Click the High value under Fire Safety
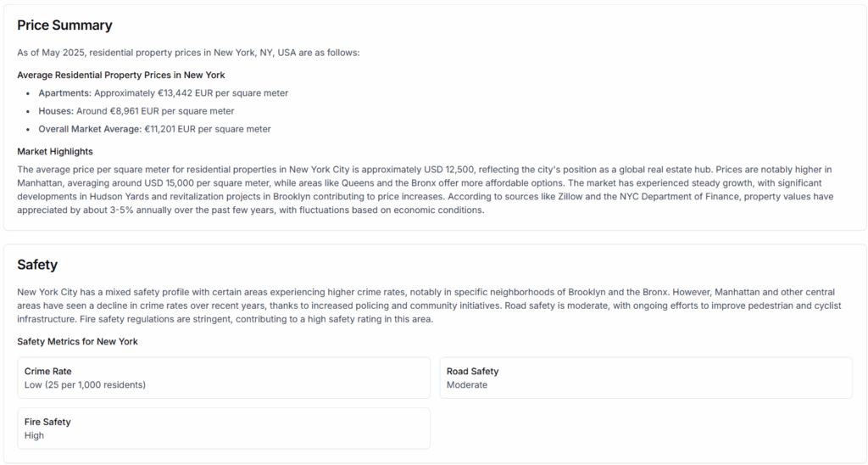The image size is (868, 465). 34,435
